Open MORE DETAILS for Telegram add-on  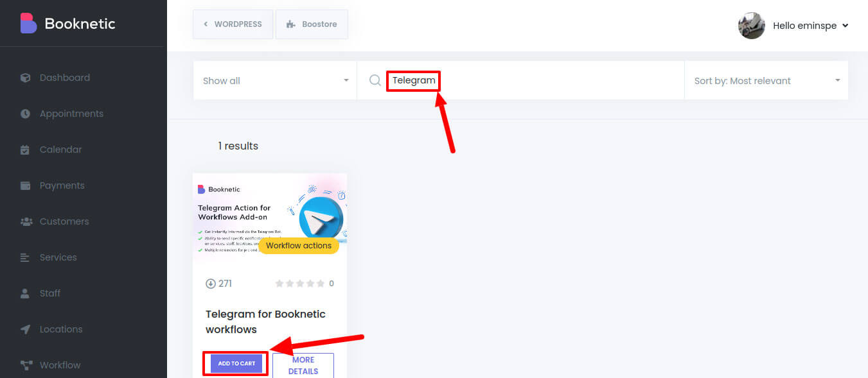click(303, 365)
